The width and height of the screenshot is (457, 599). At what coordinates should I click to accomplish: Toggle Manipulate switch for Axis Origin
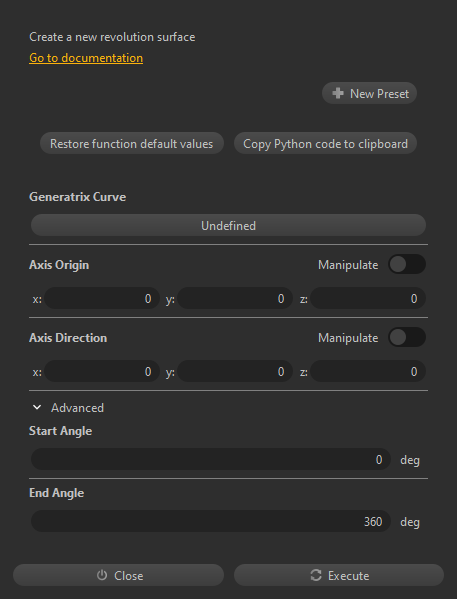407,264
